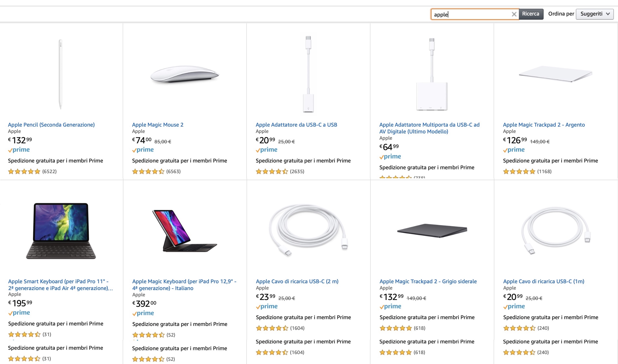Image resolution: width=618 pixels, height=364 pixels.
Task: Open Apple Adattatore da USB-C a USB link
Action: tap(296, 125)
